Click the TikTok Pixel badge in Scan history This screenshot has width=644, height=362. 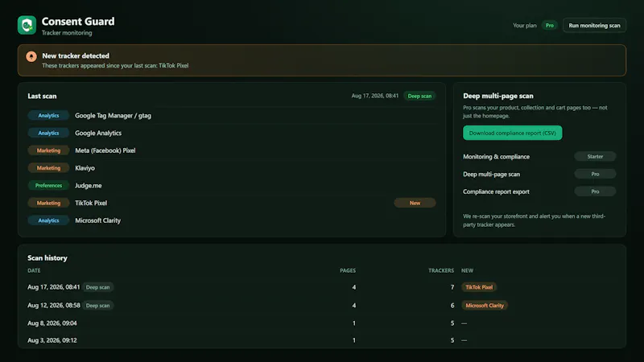coord(479,287)
